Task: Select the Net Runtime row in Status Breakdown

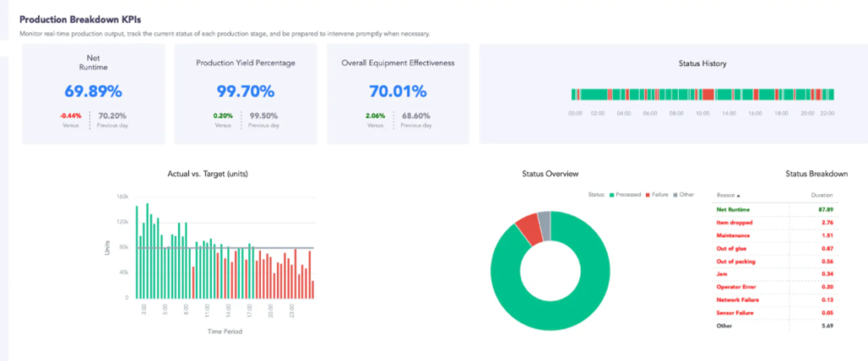Action: [775, 209]
